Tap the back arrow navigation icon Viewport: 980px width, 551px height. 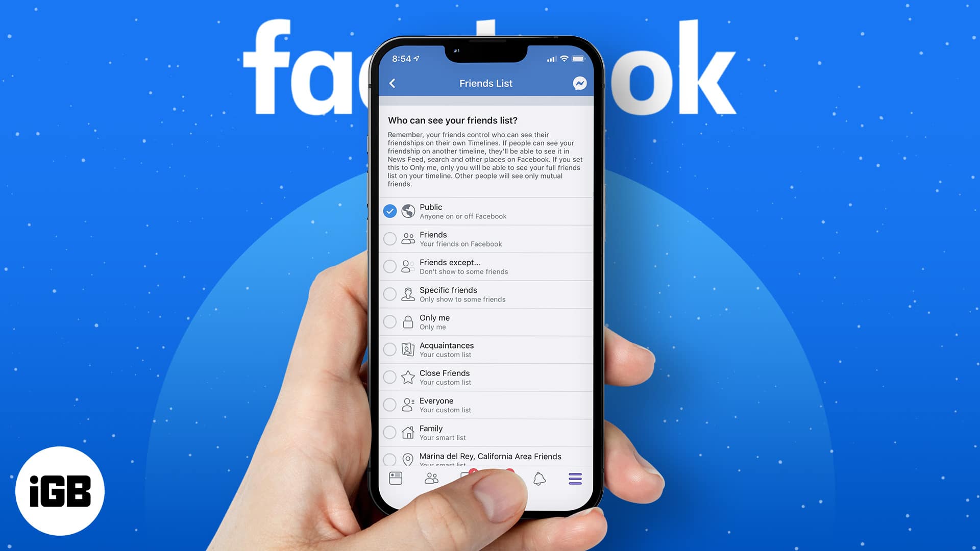pos(393,83)
